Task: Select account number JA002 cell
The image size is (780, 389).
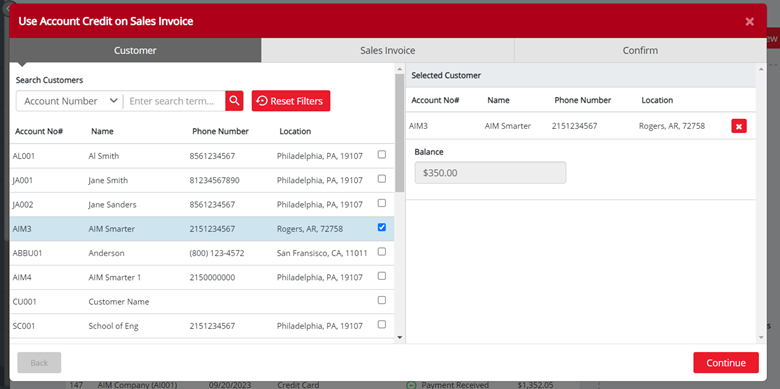Action: [23, 204]
